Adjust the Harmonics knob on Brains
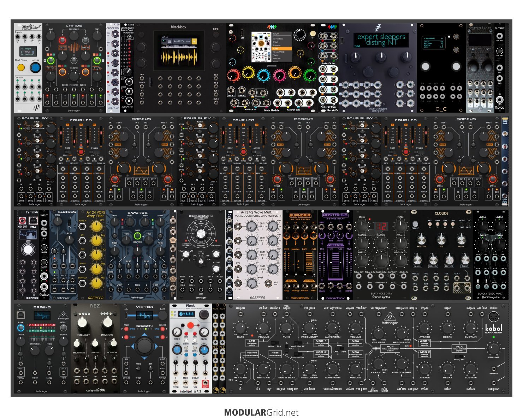The height and width of the screenshot is (420, 523). pyautogui.click(x=35, y=350)
